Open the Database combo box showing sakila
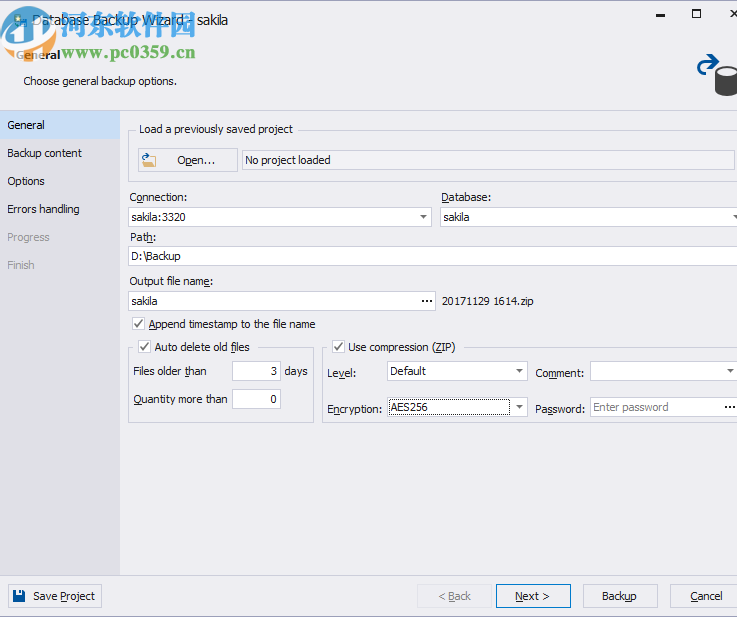Viewport: 737px width, 622px height. tap(588, 217)
